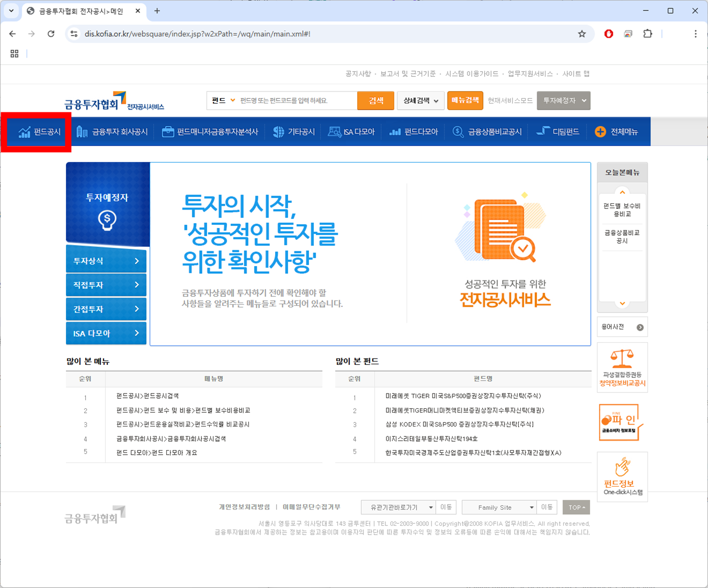
Task: Open the apps grid shortcut icon
Action: click(15, 54)
